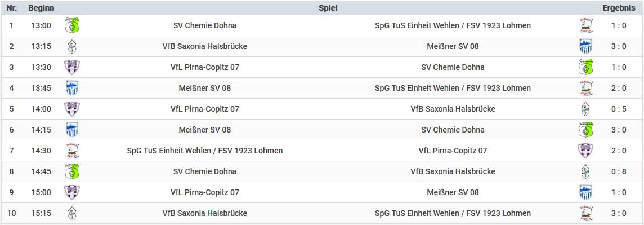Click the Spiel column header
The width and height of the screenshot is (644, 225).
click(328, 8)
